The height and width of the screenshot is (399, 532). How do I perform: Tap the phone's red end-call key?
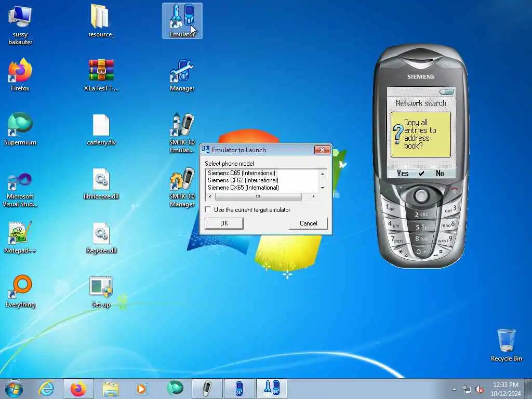(454, 191)
